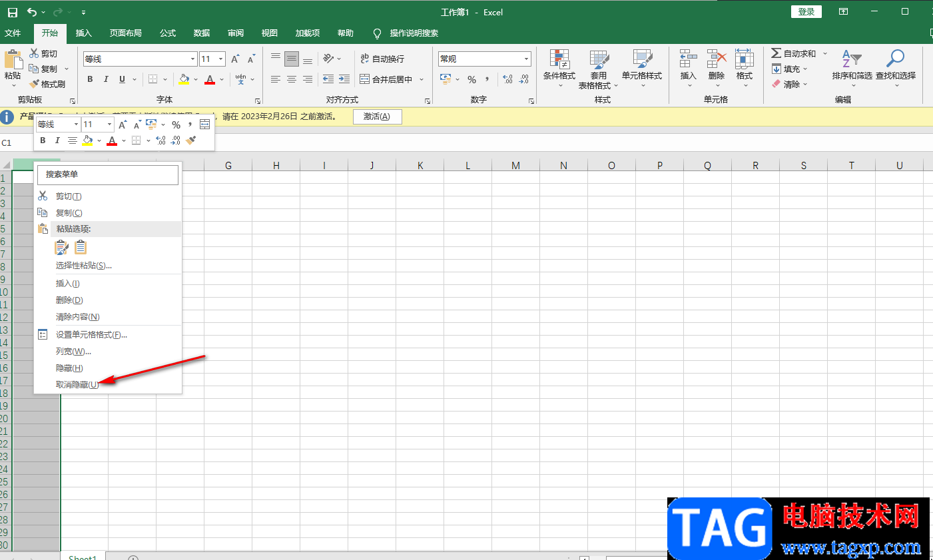Apply percent style from the ribbon

pos(472,79)
